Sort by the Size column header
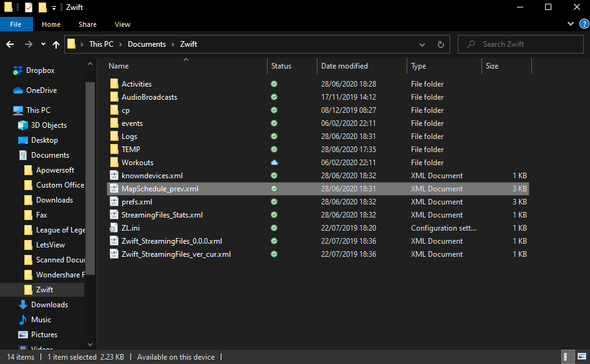The image size is (590, 364). pyautogui.click(x=492, y=66)
